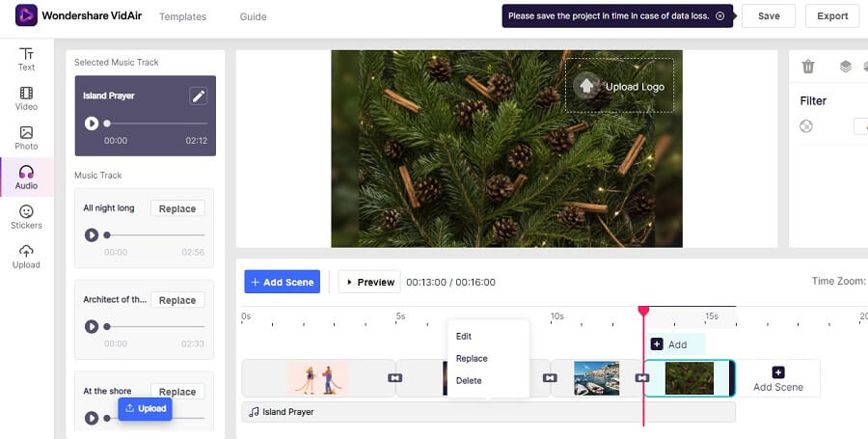Click the Preview button
Screen dimensions: 868x439
click(x=369, y=282)
